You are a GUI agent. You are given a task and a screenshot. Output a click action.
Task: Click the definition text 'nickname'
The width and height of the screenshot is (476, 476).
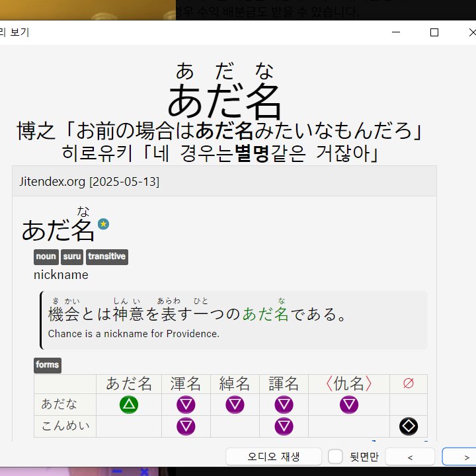61,275
